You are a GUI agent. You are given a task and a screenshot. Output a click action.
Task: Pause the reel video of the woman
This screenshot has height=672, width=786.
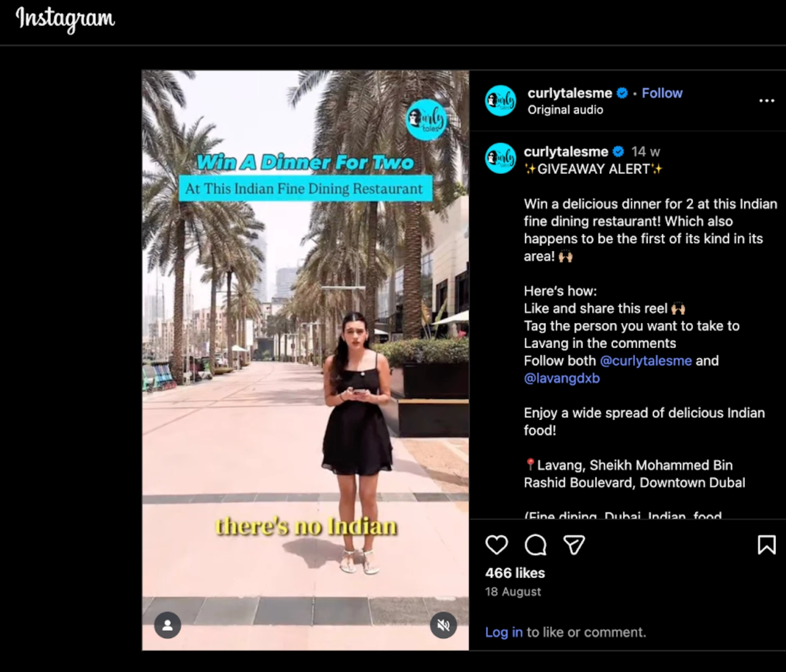tap(305, 360)
